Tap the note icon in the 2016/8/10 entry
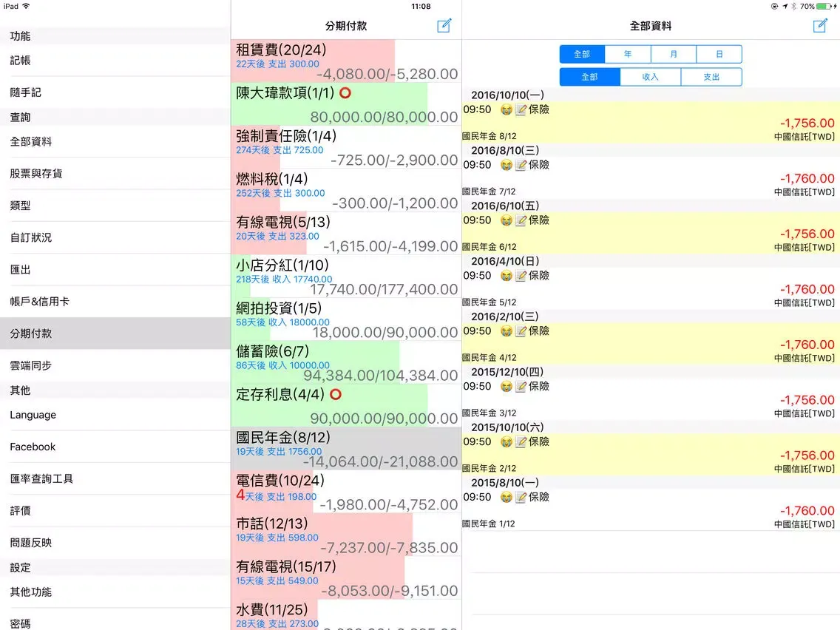The image size is (840, 630). tap(521, 165)
